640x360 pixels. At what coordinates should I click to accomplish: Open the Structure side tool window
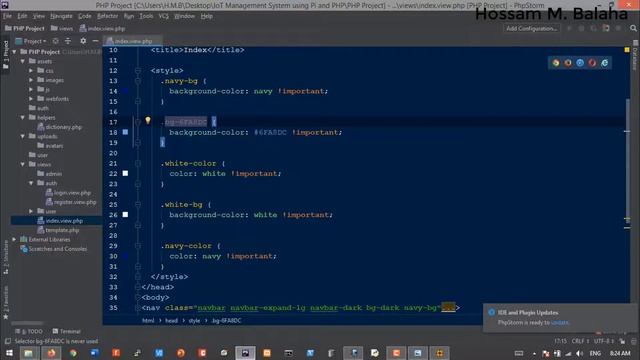(x=6, y=257)
